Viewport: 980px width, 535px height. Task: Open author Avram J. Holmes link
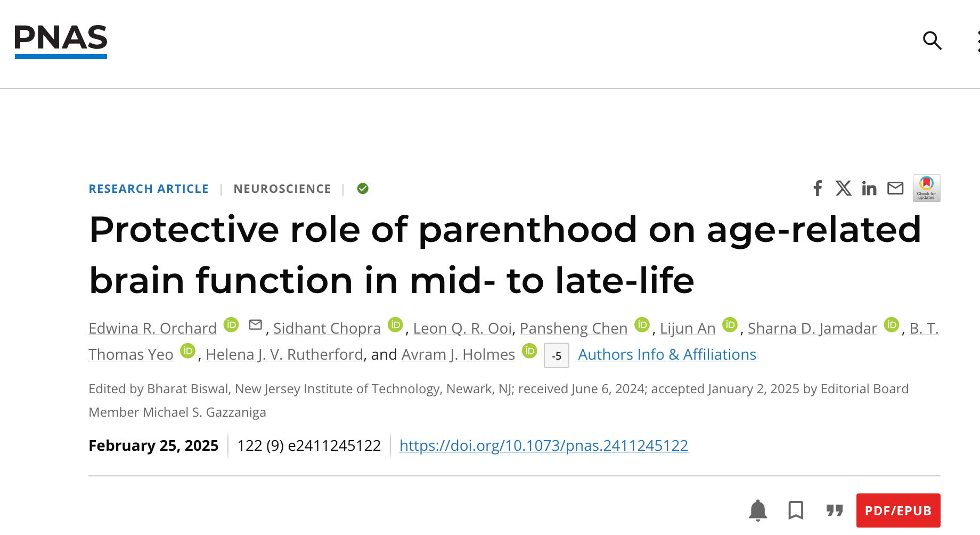[x=458, y=354]
